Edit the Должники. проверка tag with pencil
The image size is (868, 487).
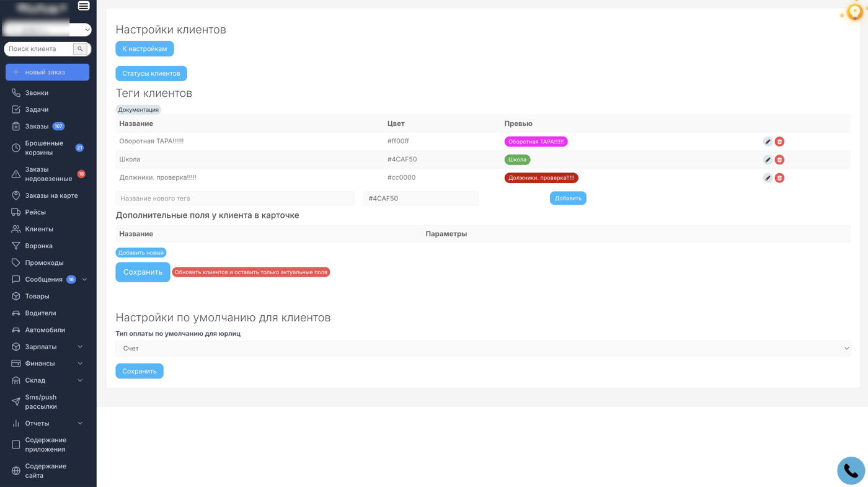(x=768, y=178)
